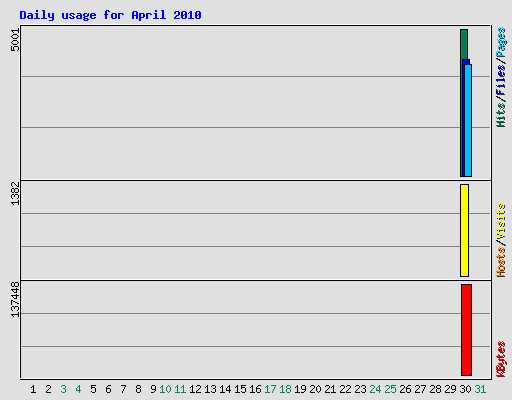Click green day 18 on the x-axis

[285, 389]
